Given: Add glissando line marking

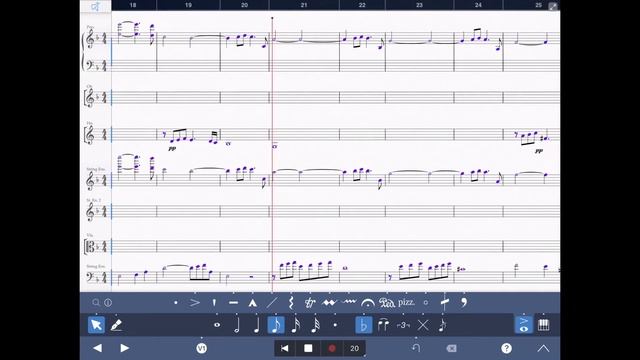Looking at the screenshot, I should coord(272,303).
